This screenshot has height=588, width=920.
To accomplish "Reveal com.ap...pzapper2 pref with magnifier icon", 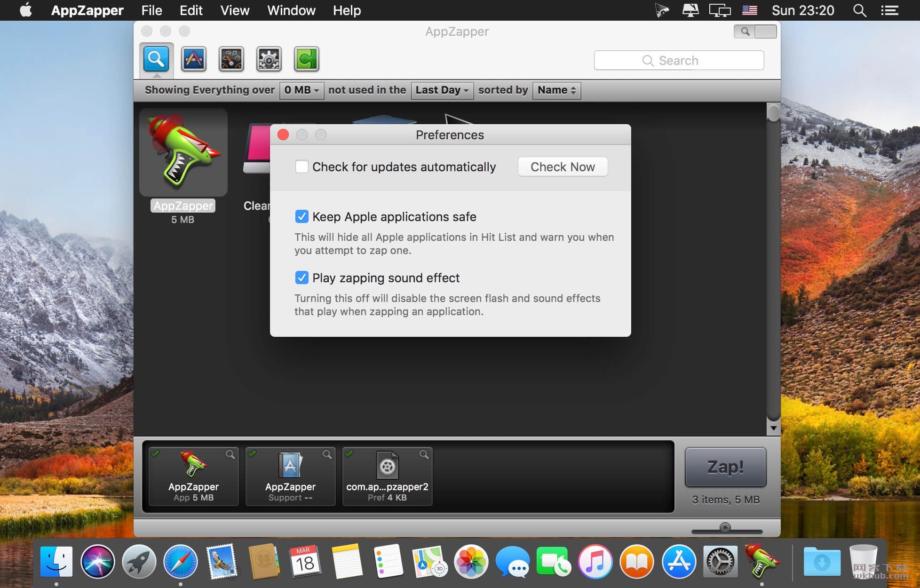I will click(x=424, y=454).
